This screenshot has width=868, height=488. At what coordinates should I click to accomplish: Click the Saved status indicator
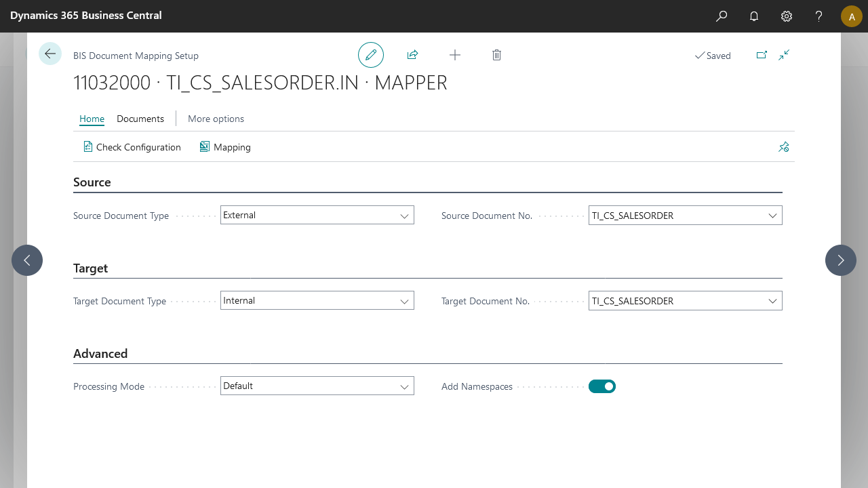point(713,56)
